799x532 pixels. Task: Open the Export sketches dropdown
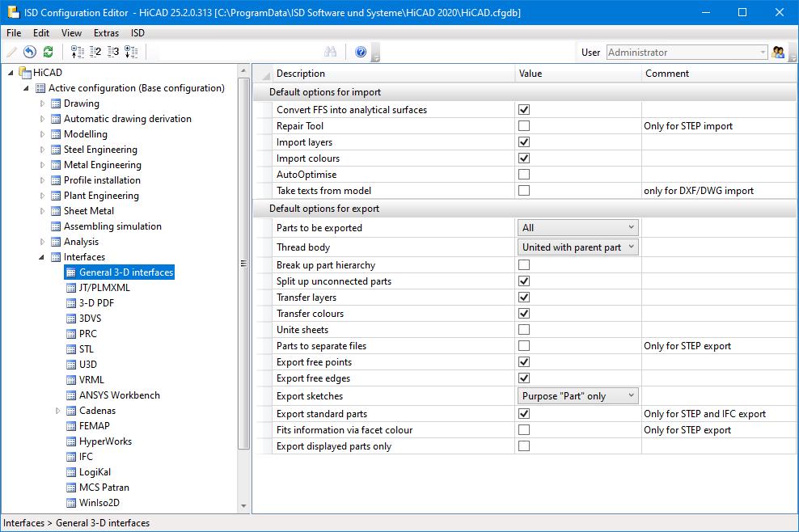click(x=577, y=396)
